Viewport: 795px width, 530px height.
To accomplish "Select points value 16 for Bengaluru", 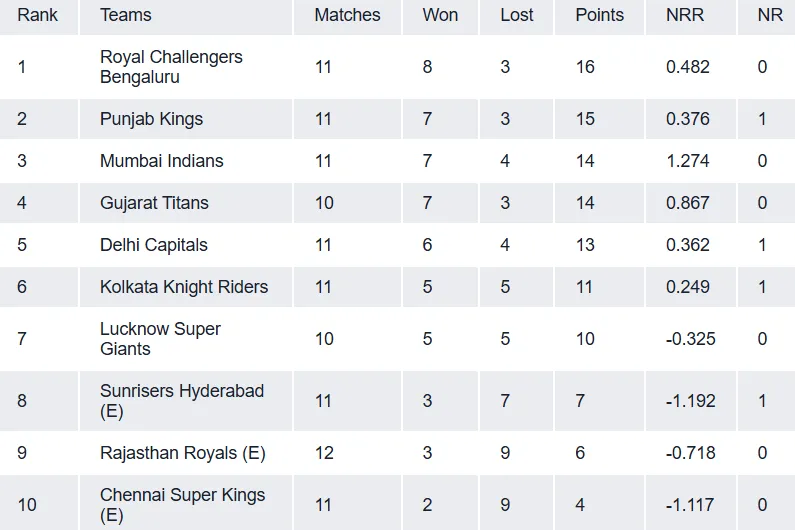I will tap(585, 67).
